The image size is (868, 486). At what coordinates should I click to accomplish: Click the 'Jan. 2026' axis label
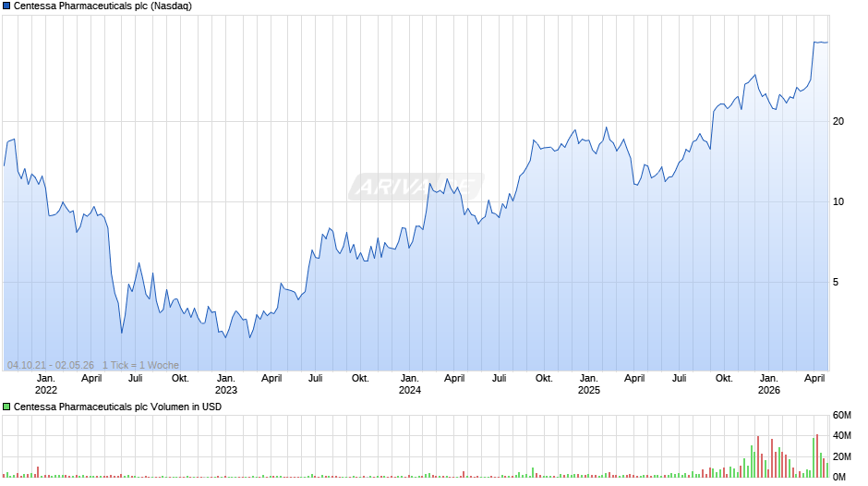click(x=769, y=384)
